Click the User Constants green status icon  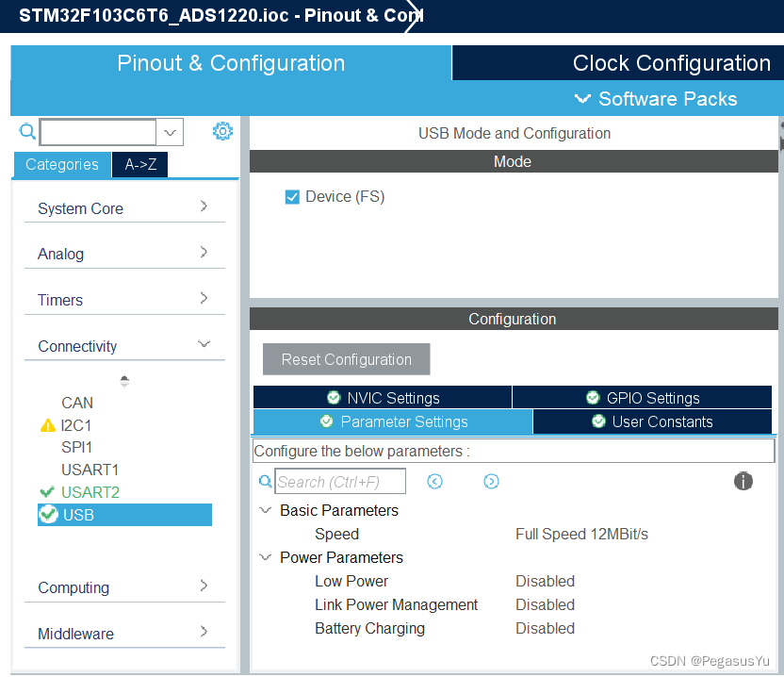pos(598,421)
